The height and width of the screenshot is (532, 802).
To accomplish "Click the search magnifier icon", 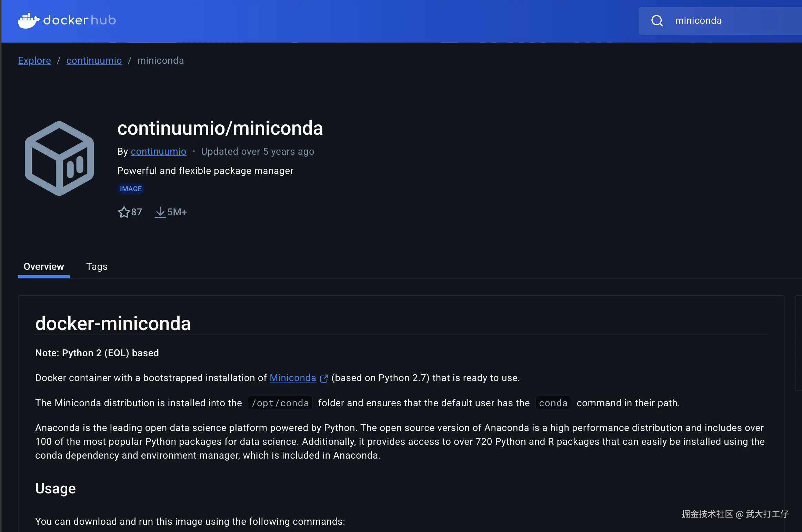I will 657,21.
